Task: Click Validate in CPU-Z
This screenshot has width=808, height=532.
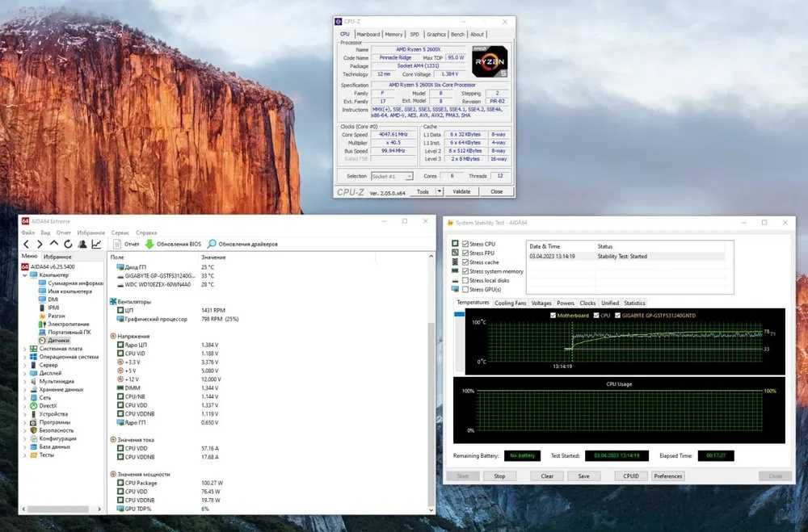Action: click(461, 191)
